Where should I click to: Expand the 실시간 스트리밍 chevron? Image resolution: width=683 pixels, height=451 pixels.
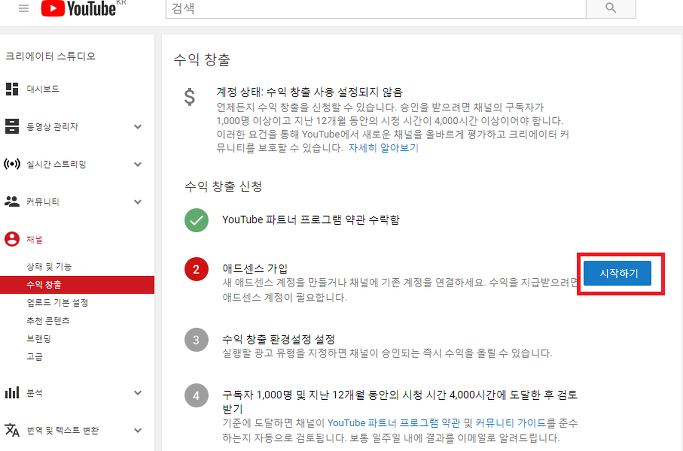pos(138,164)
